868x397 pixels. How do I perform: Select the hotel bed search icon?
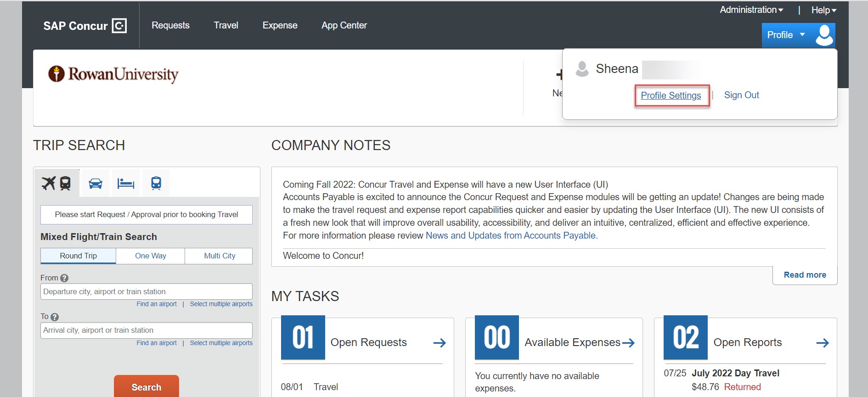[x=125, y=184]
